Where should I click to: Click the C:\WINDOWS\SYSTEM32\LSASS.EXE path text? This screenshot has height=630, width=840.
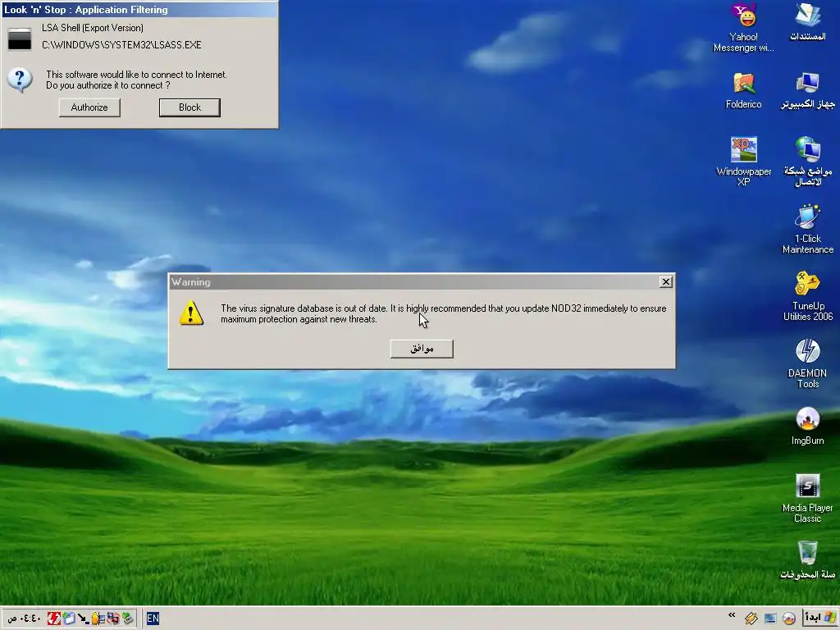tap(121, 45)
